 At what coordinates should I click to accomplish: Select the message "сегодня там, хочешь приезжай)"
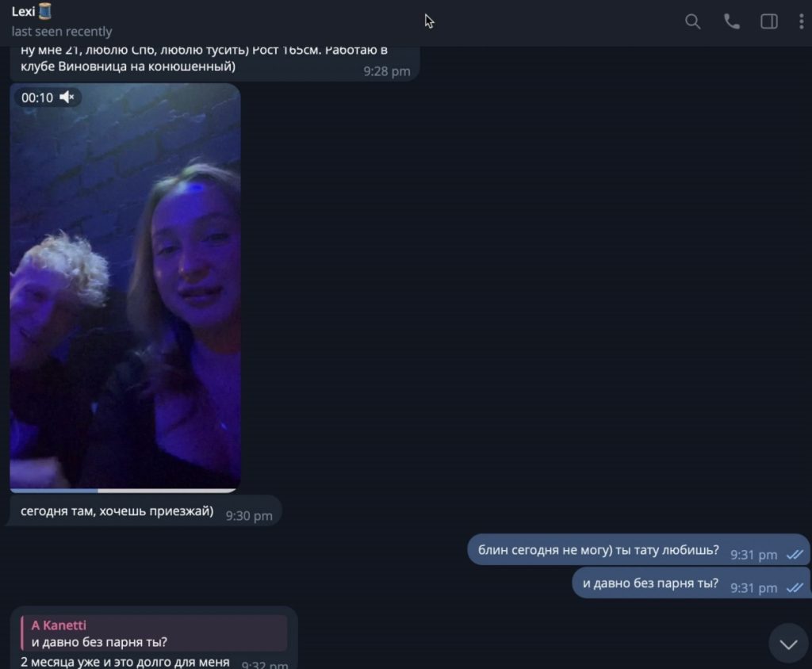coord(117,511)
